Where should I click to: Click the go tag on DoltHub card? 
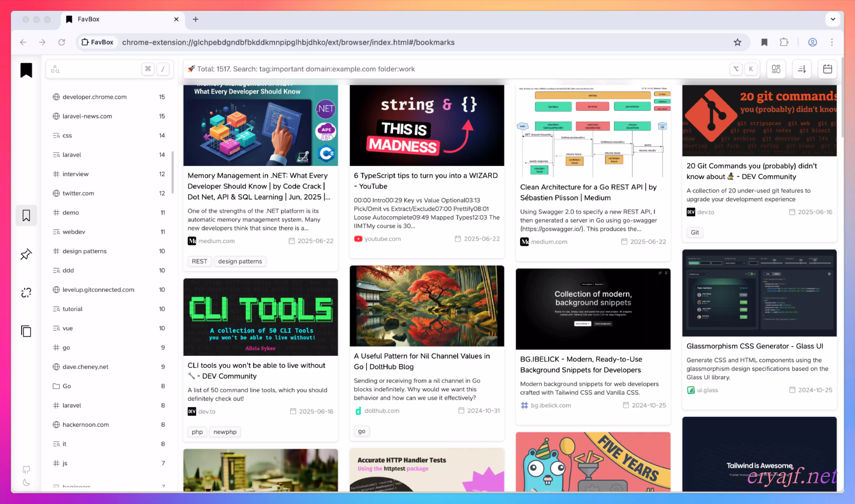pos(362,431)
